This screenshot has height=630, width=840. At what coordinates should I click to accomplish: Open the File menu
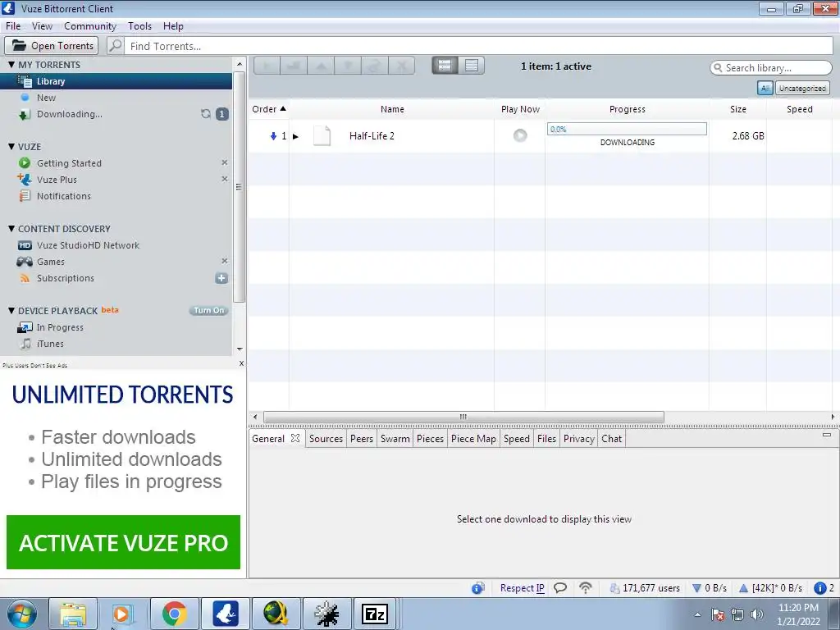coord(13,26)
